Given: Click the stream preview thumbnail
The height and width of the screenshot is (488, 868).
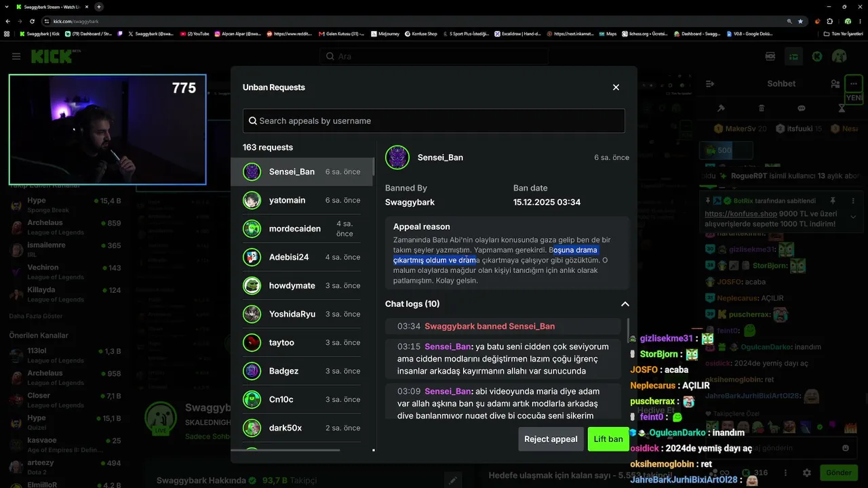Looking at the screenshot, I should [x=107, y=129].
